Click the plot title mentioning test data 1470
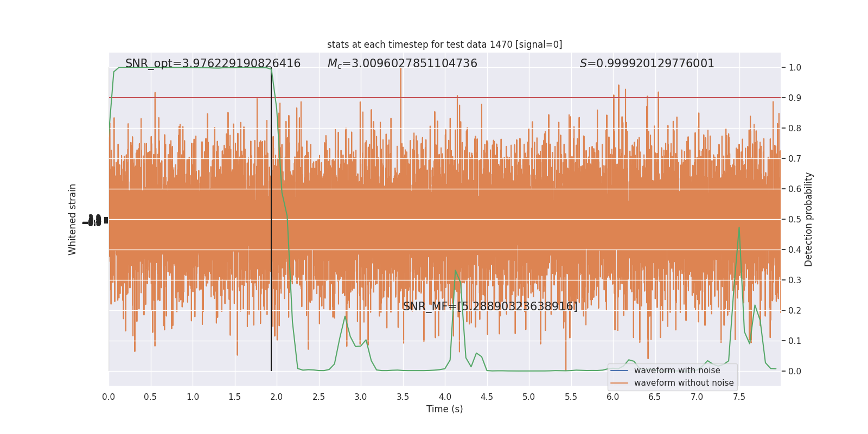This screenshot has width=868, height=434. point(444,44)
